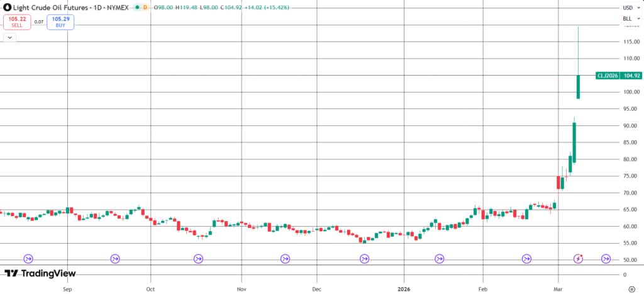
Task: Open the BLL unit dropdown
Action: coord(631,18)
